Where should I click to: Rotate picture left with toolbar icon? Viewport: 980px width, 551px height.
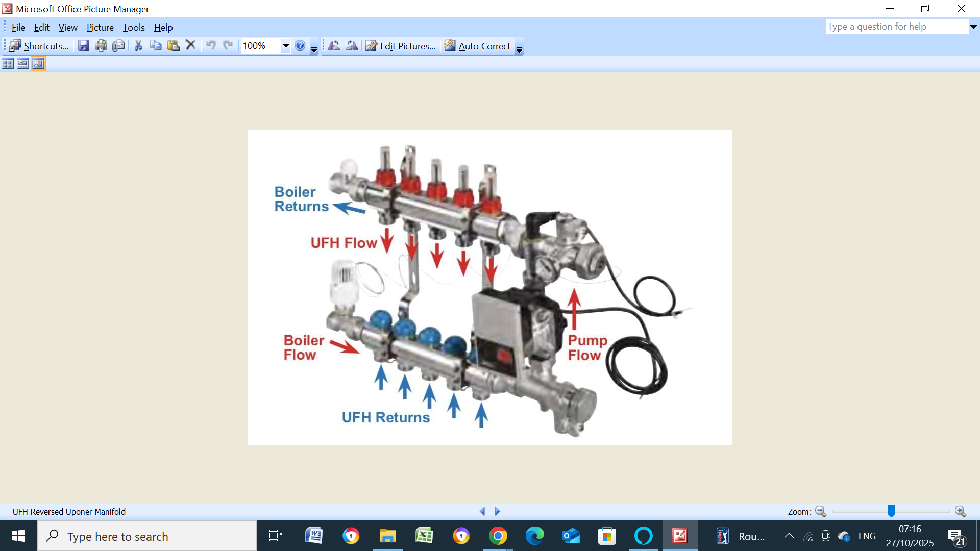click(x=334, y=46)
